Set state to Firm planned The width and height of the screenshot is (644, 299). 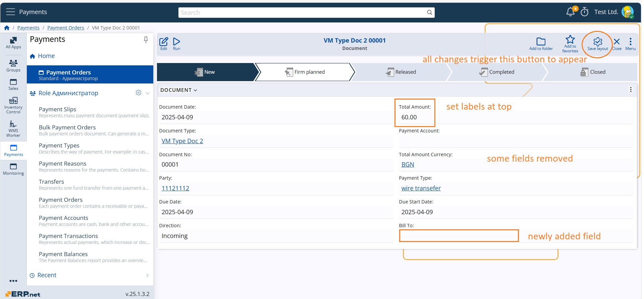pos(305,72)
